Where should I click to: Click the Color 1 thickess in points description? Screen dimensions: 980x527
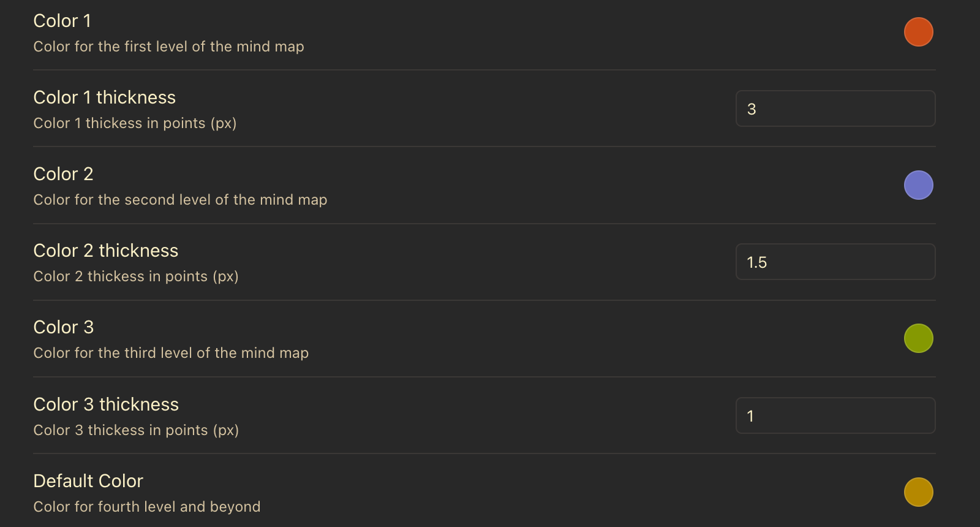pyautogui.click(x=135, y=123)
